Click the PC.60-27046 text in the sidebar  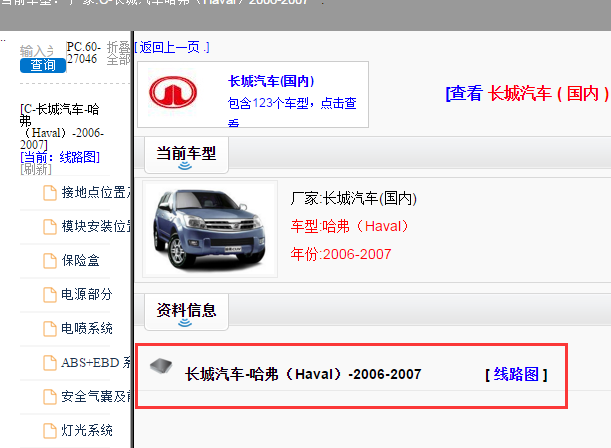tap(83, 53)
